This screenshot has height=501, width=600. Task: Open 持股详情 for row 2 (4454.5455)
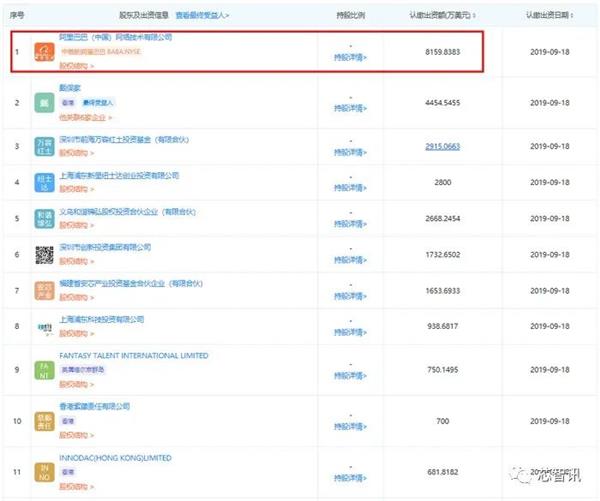pos(351,108)
